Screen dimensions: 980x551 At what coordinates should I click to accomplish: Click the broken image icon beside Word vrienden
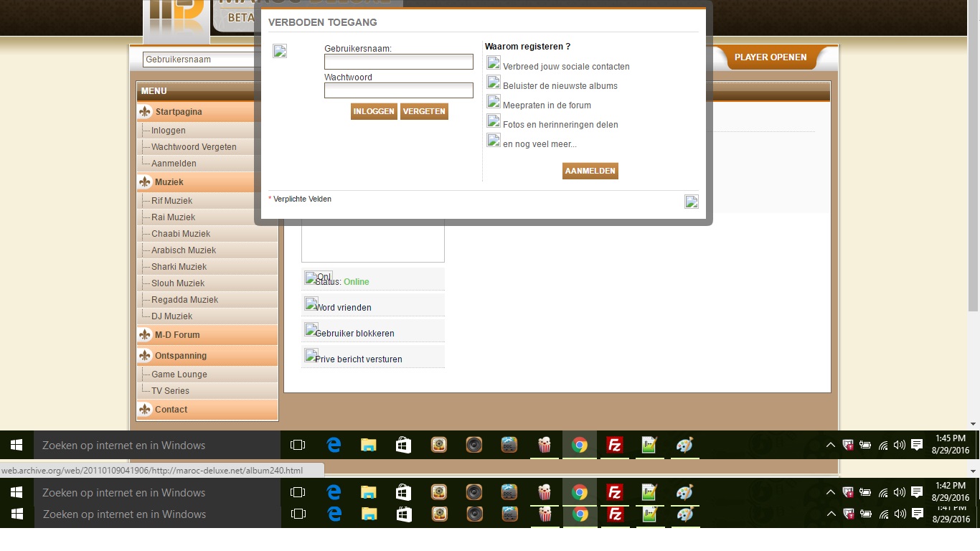point(311,303)
